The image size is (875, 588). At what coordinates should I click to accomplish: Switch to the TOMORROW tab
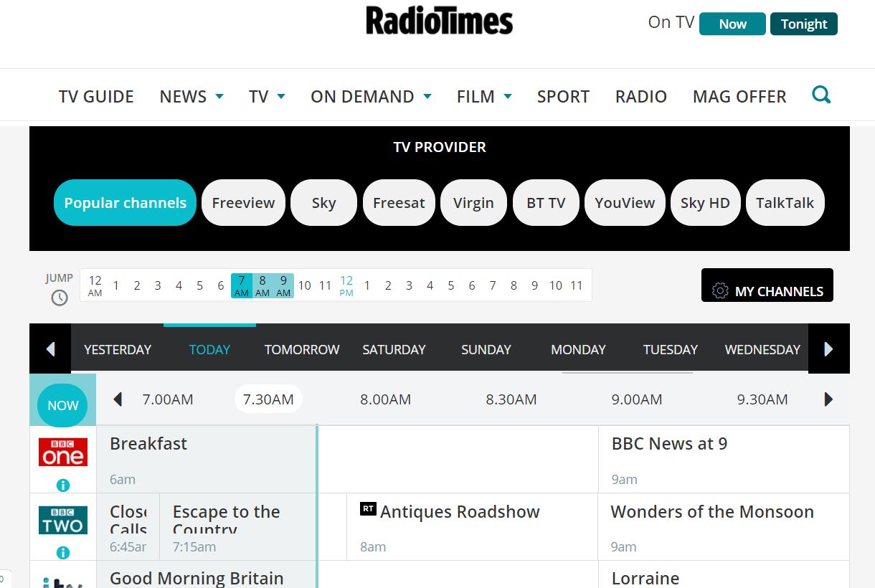[302, 350]
